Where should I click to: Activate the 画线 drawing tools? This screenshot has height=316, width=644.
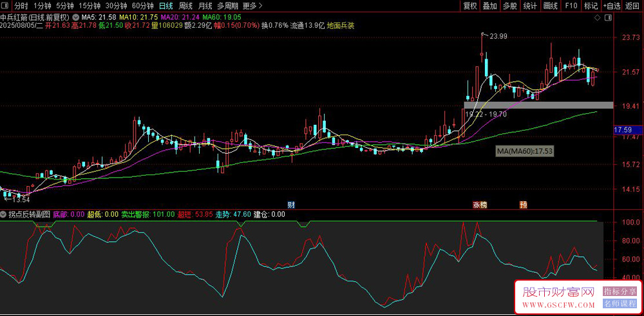551,6
